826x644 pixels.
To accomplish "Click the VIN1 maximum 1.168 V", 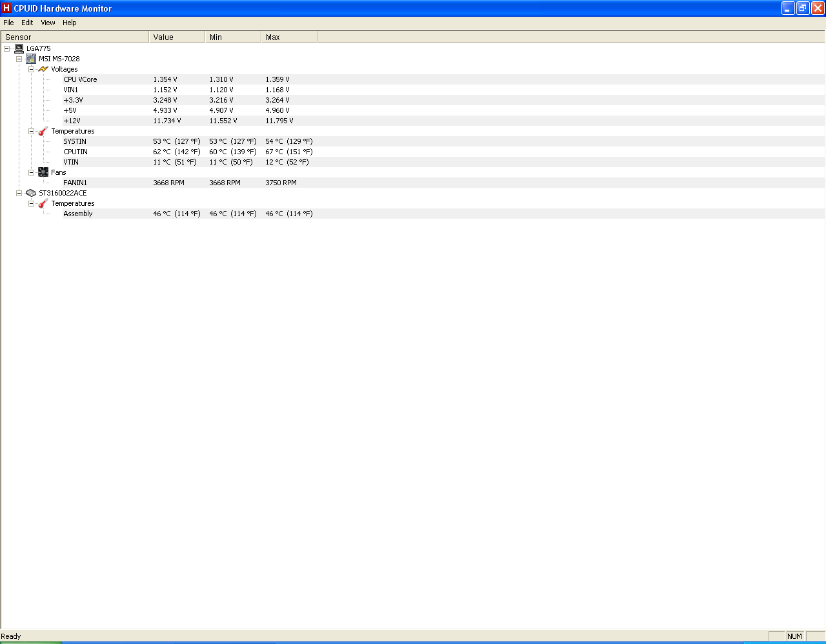I will tap(277, 90).
